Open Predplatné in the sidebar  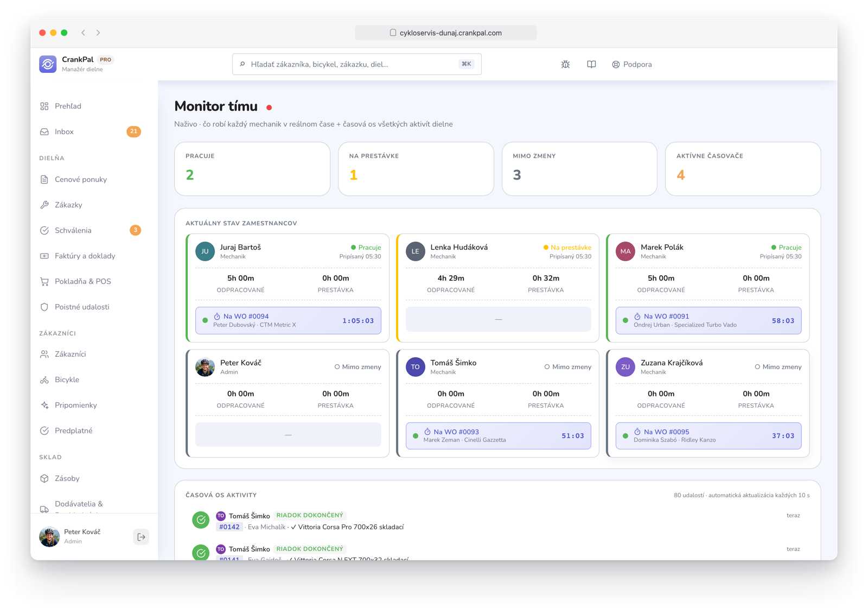90,431
